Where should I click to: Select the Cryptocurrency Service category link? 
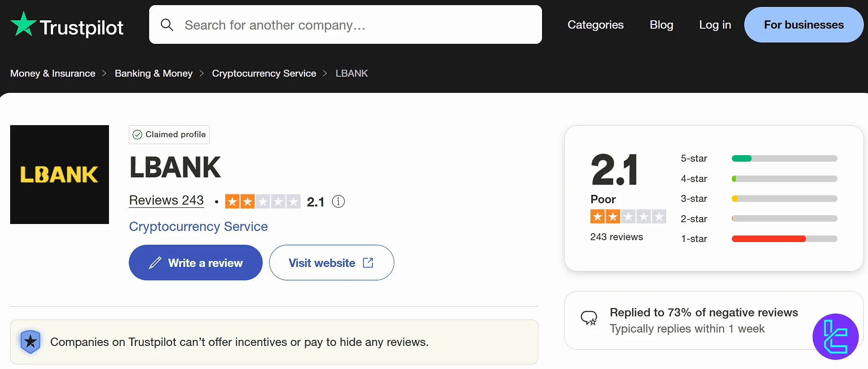coord(264,73)
